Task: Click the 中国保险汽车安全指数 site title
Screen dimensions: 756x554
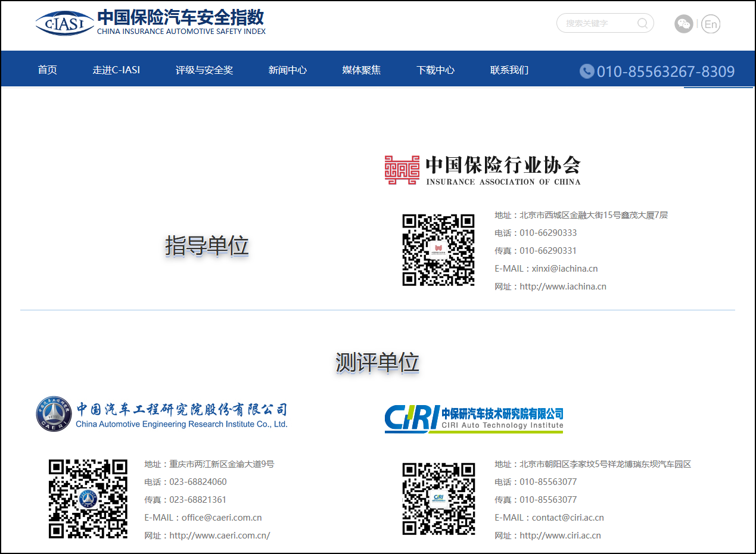Action: pos(181,17)
